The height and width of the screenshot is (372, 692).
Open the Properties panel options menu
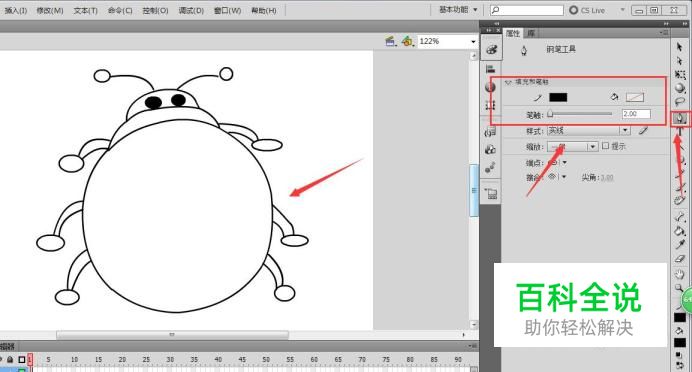[664, 33]
